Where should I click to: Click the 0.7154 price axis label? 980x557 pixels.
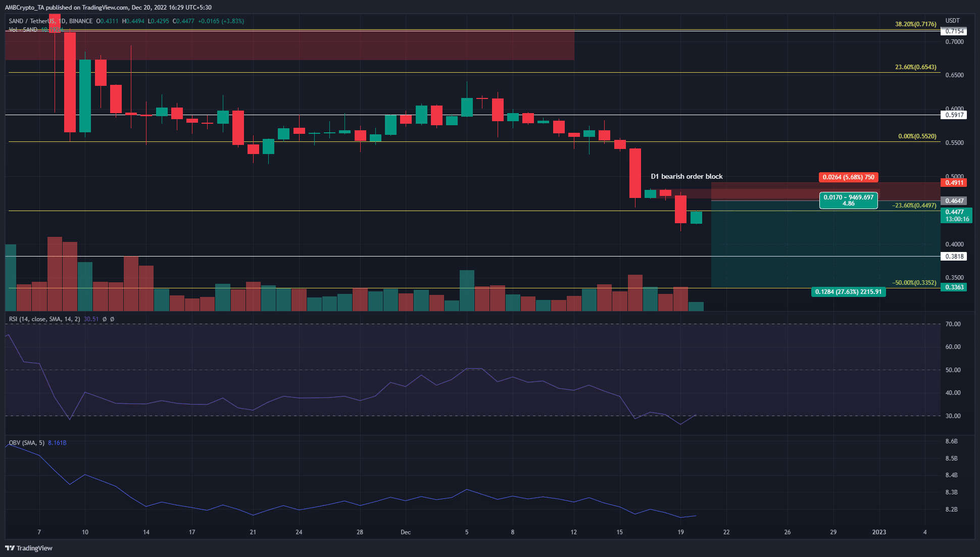point(954,31)
